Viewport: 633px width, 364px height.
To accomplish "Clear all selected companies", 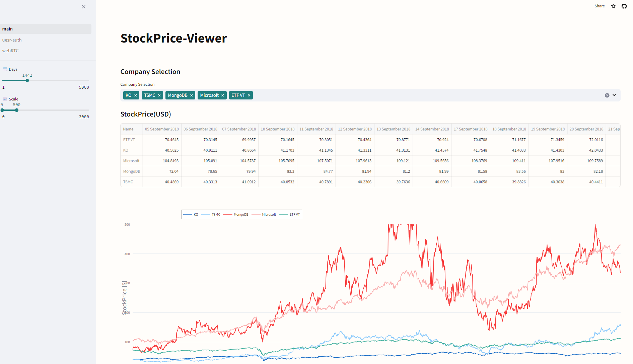I will (607, 95).
